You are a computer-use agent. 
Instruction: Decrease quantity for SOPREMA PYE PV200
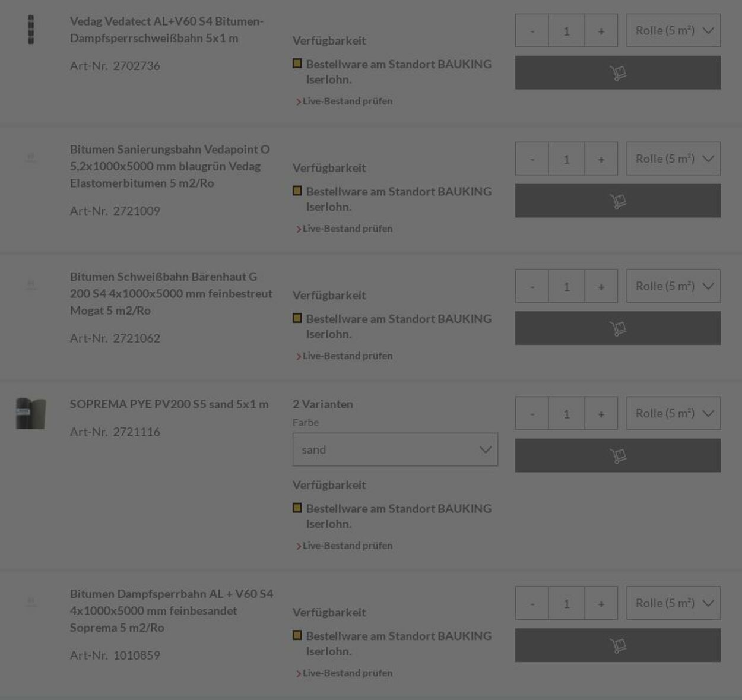tap(532, 413)
